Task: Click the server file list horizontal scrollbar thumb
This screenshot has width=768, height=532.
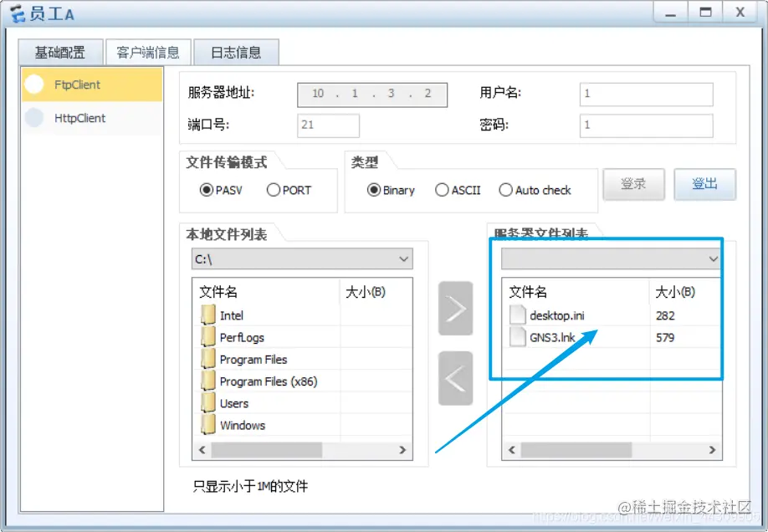Action: pos(576,450)
